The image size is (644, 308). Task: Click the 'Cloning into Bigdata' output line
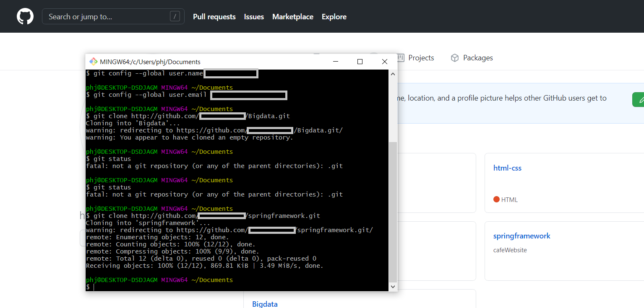133,123
